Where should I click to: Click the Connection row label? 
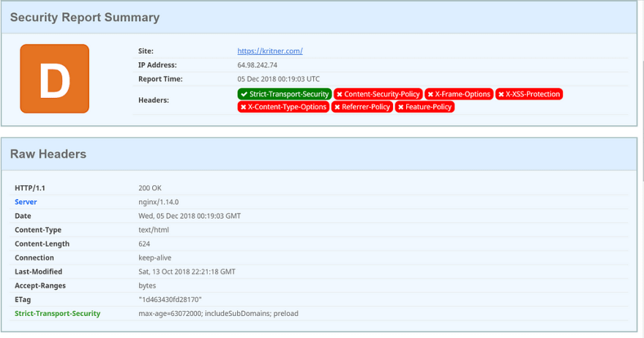click(x=34, y=258)
